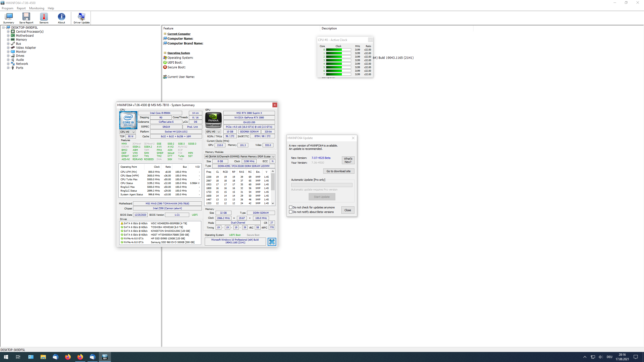
Task: Expand the Drives tree node
Action: pos(8,56)
